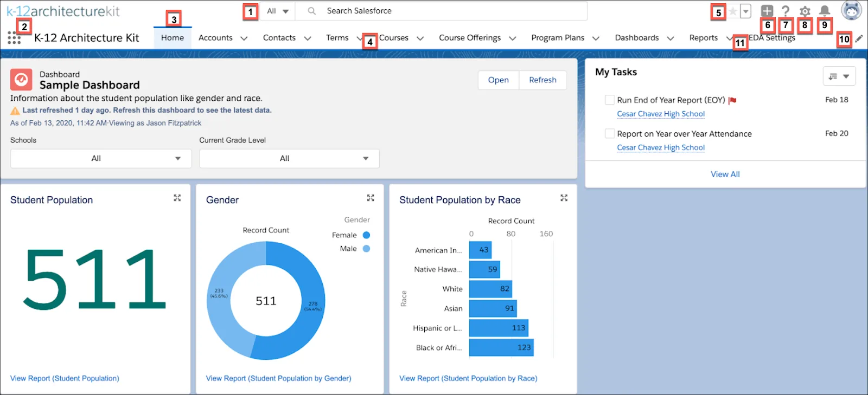Open View Report Student Population by Race link
The height and width of the screenshot is (395, 868).
[468, 378]
